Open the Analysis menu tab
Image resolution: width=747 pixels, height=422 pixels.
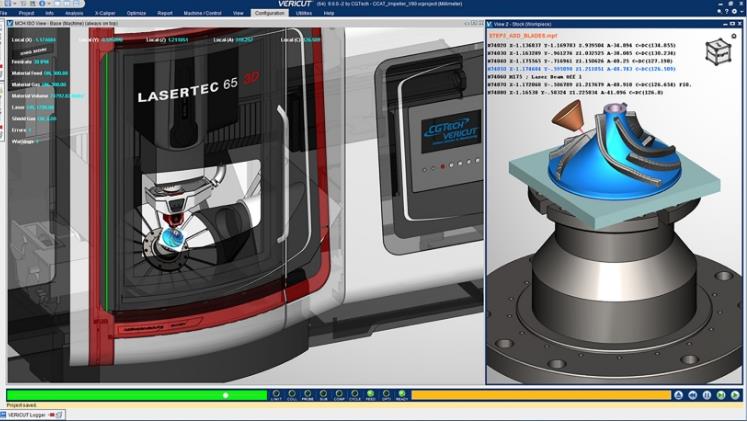coord(74,13)
